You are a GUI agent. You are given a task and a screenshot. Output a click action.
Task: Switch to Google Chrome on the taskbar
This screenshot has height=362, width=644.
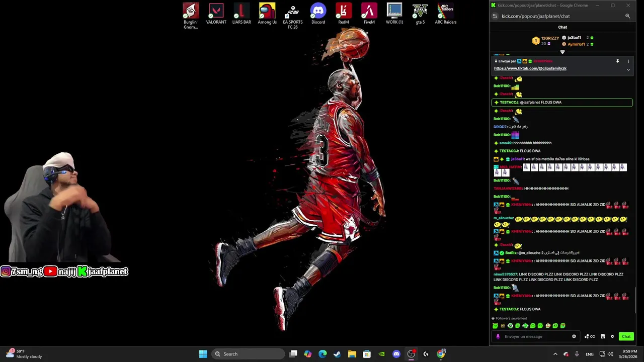pos(441,354)
